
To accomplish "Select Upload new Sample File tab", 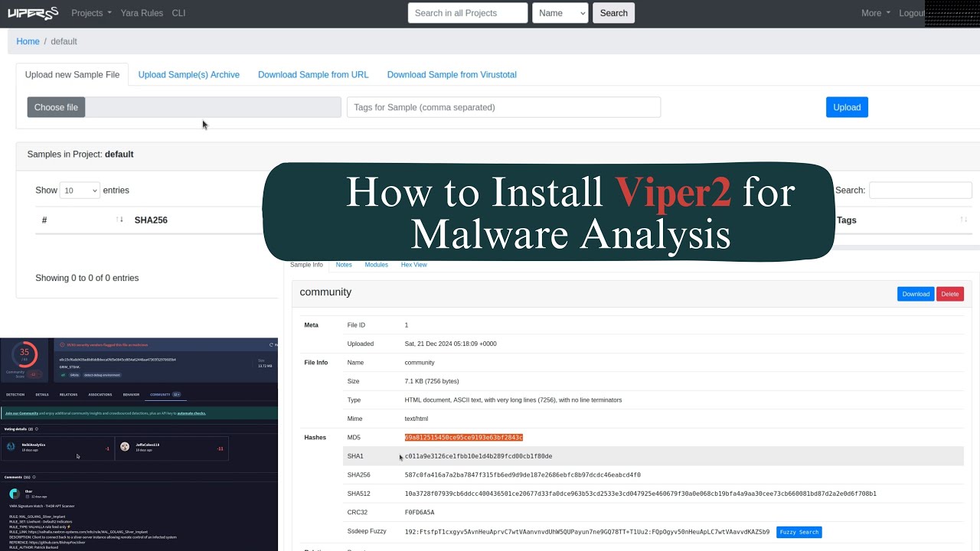I will pyautogui.click(x=72, y=74).
